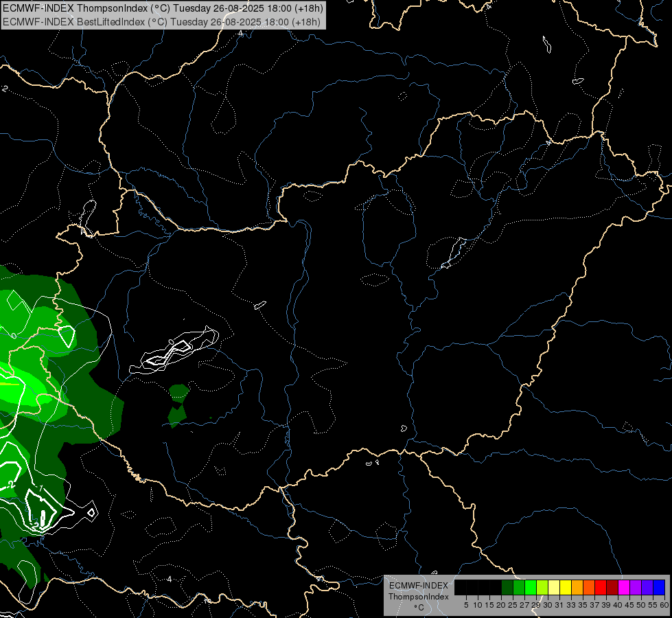
Task: Click the bright red 37–39 legend swatch
Action: click(x=601, y=587)
